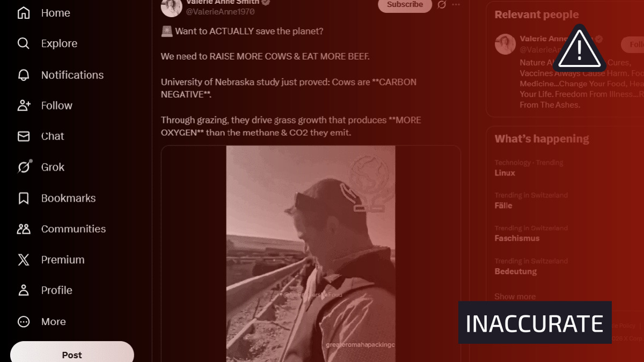Screen dimensions: 644x362
Task: Click the Communities people icon
Action: click(24, 229)
